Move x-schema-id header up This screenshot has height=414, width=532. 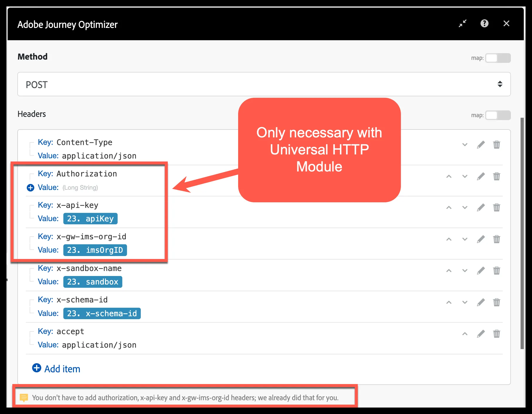pos(449,302)
